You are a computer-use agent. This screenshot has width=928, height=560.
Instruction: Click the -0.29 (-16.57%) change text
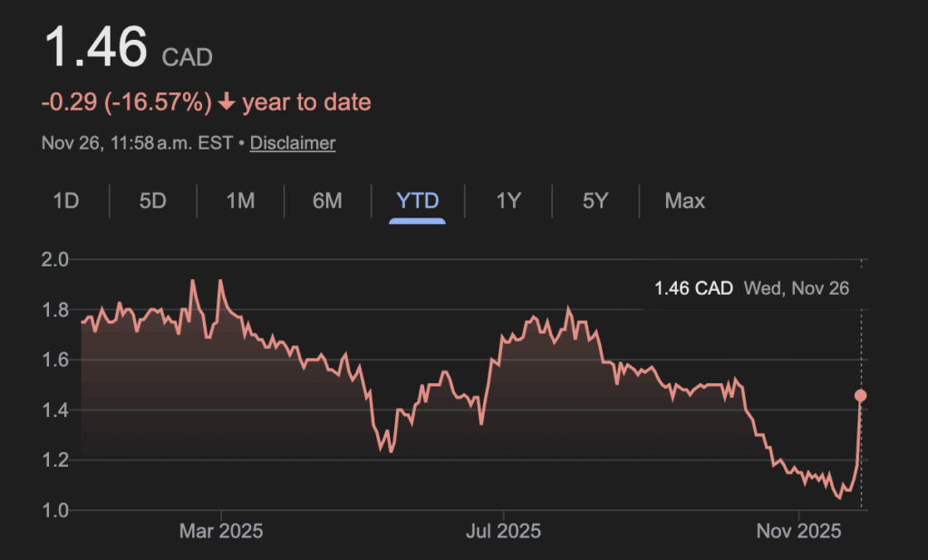coord(126,102)
